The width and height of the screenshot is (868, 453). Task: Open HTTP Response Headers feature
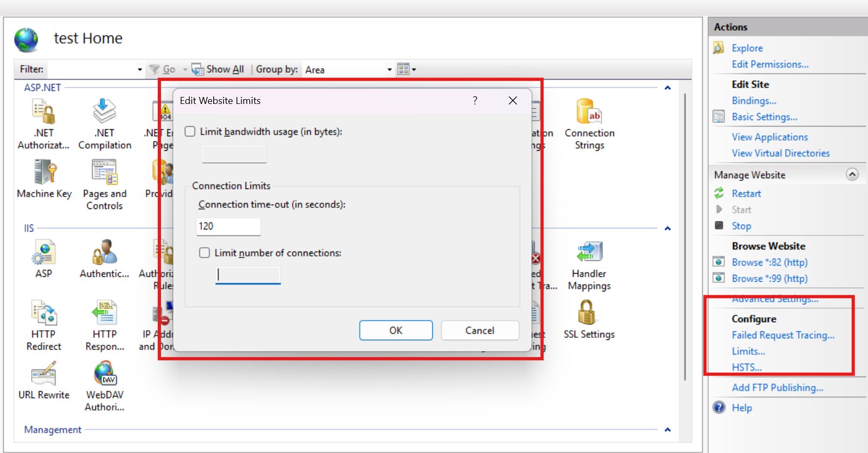tap(104, 326)
